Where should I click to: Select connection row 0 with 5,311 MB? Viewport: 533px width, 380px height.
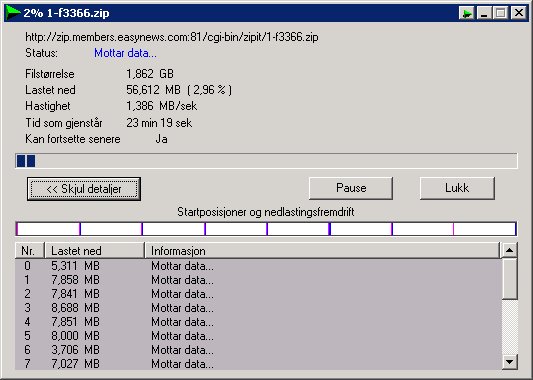258,266
